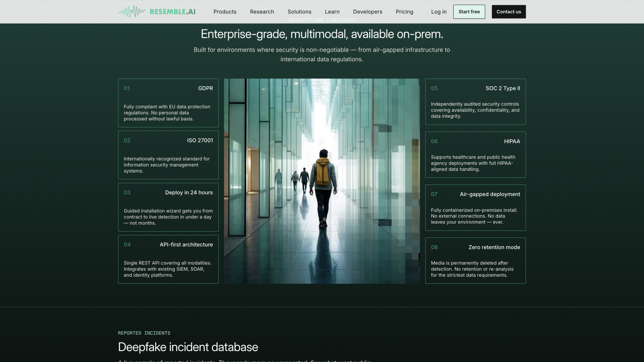The width and height of the screenshot is (644, 362).
Task: Click the Resemble.AI waveform logo
Action: [157, 12]
